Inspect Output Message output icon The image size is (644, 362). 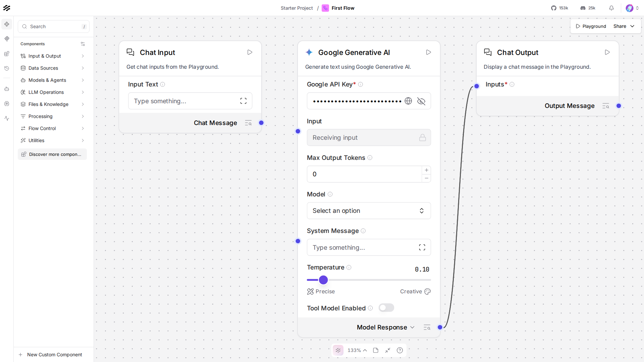click(606, 106)
